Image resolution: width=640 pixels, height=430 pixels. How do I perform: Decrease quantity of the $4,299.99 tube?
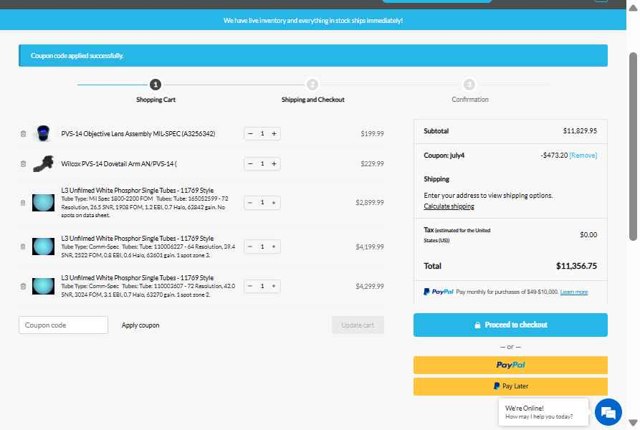[251, 286]
